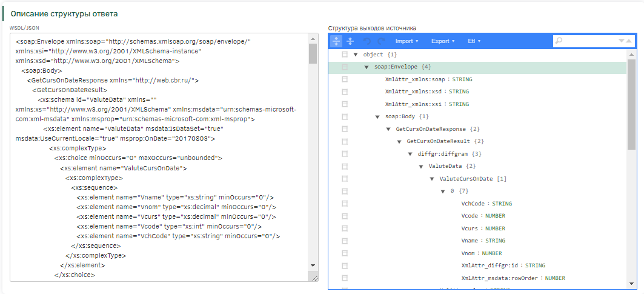Click the redo arrow icon
Viewport: 644px width, 294px height.
click(381, 41)
